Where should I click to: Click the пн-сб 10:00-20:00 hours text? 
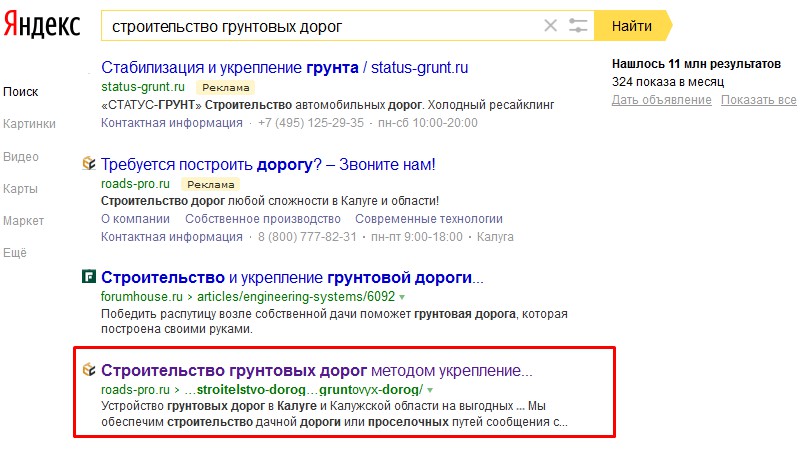(428, 123)
